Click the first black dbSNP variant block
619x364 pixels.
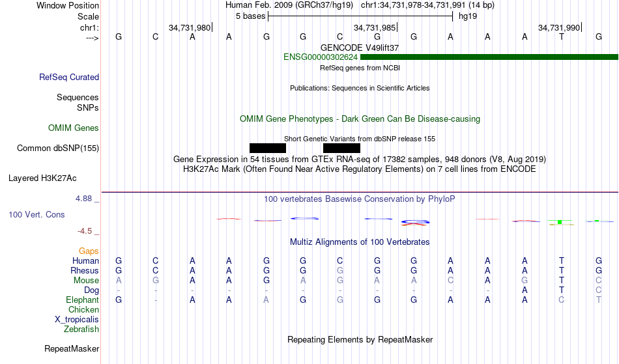(268, 148)
